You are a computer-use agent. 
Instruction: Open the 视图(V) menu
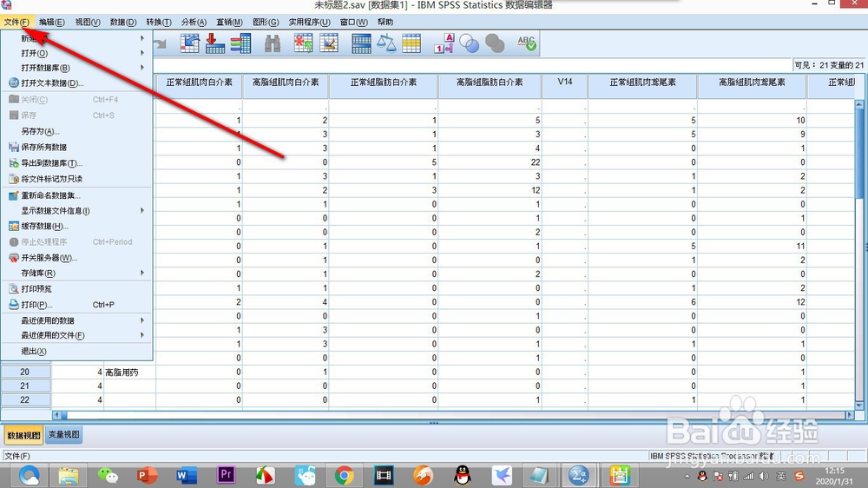pyautogui.click(x=88, y=23)
